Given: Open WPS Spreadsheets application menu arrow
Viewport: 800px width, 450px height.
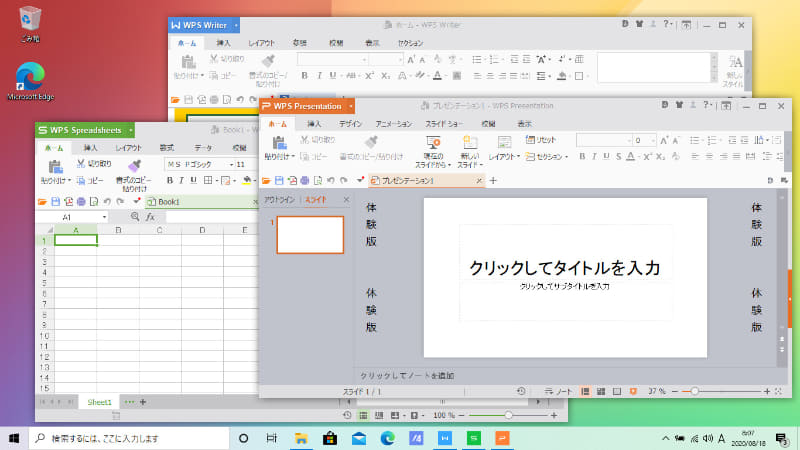Looking at the screenshot, I should (x=131, y=131).
